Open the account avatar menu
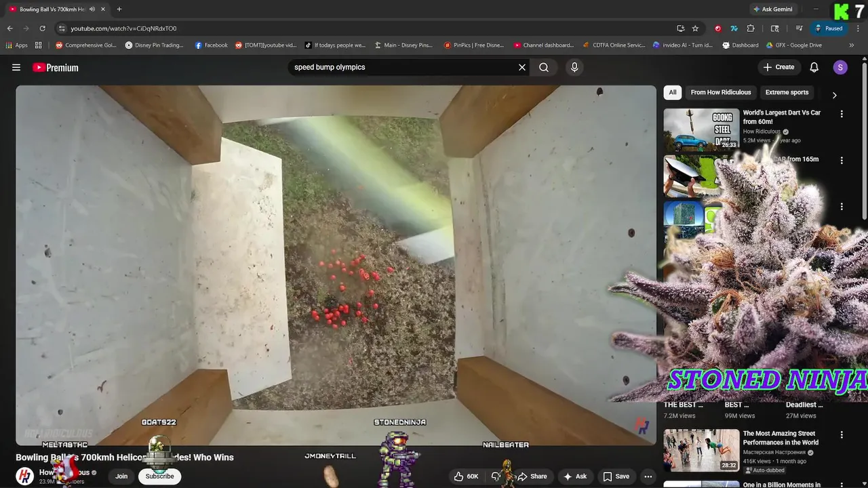Image resolution: width=868 pixels, height=488 pixels. pyautogui.click(x=840, y=67)
